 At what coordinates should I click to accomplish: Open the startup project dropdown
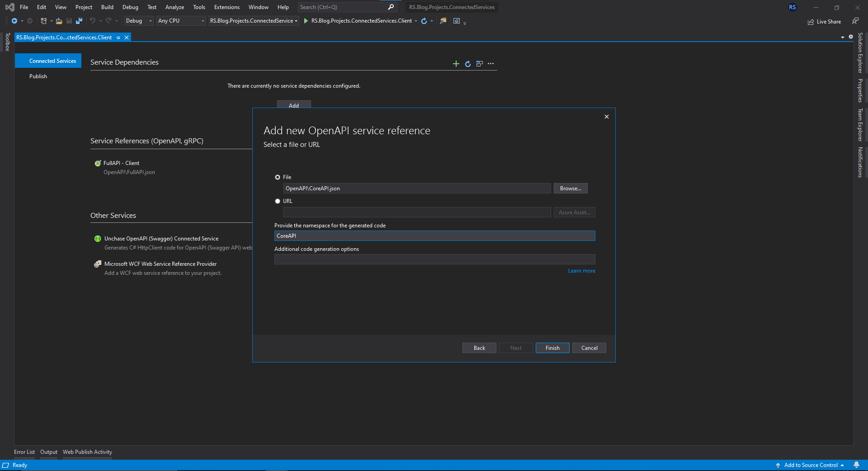(x=254, y=21)
